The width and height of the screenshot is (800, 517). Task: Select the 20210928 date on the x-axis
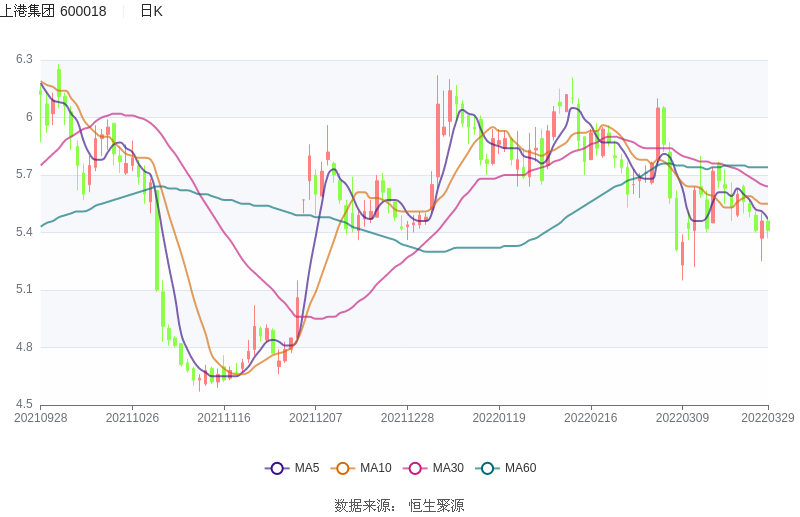point(41,418)
